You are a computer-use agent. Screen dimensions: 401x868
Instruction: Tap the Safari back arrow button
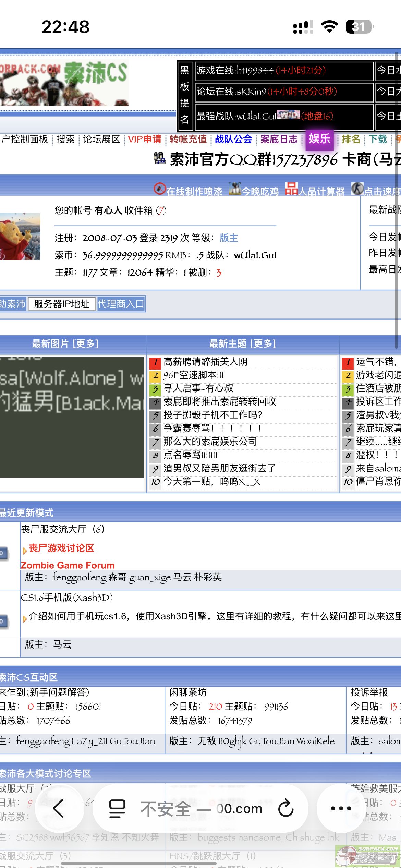coord(59,808)
